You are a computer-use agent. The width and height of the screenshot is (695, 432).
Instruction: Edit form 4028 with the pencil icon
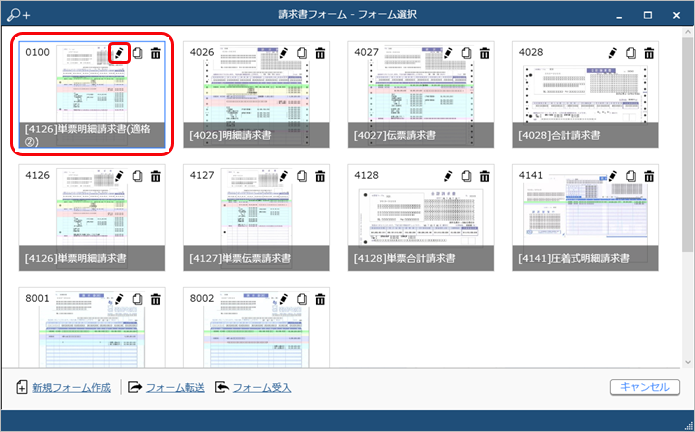(613, 53)
